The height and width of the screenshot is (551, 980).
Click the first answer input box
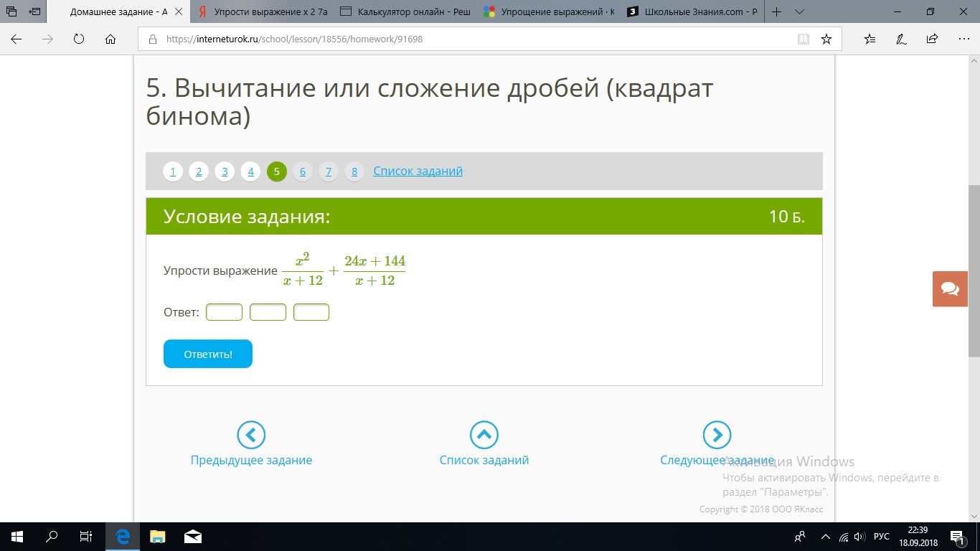pos(224,312)
